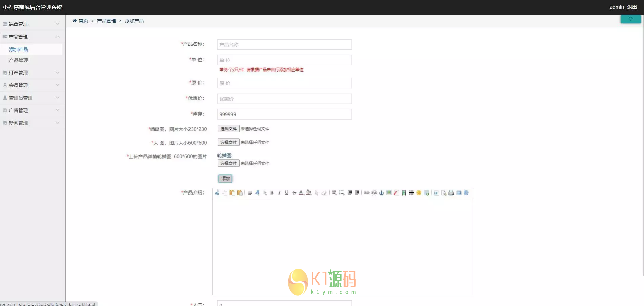Open 产品管理 submenu item below 添加产品
This screenshot has height=306, width=644.
click(19, 60)
